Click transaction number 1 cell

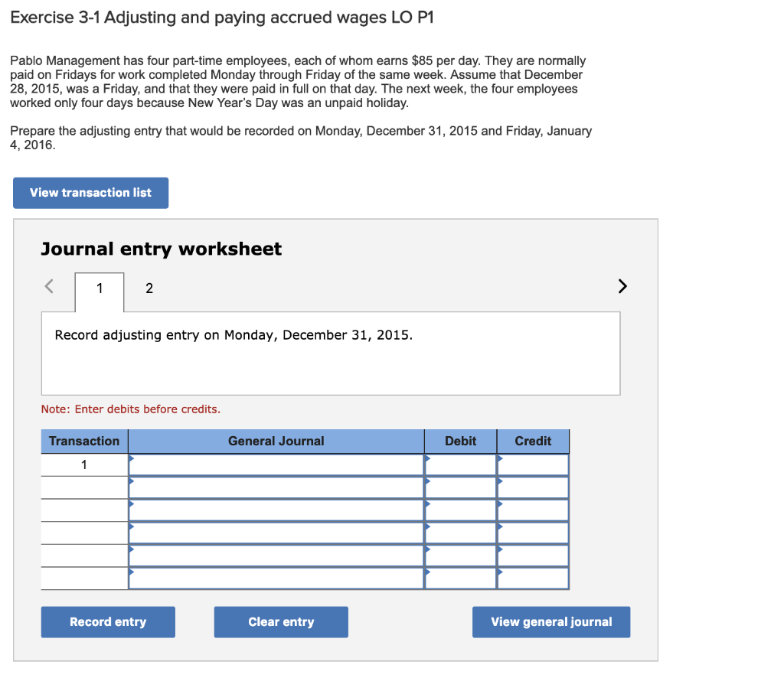84,464
